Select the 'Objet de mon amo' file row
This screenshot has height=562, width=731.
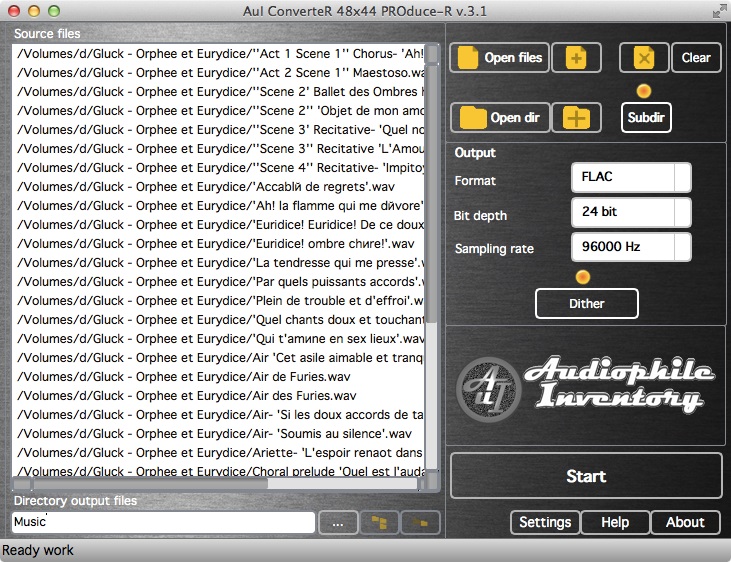tap(218, 111)
